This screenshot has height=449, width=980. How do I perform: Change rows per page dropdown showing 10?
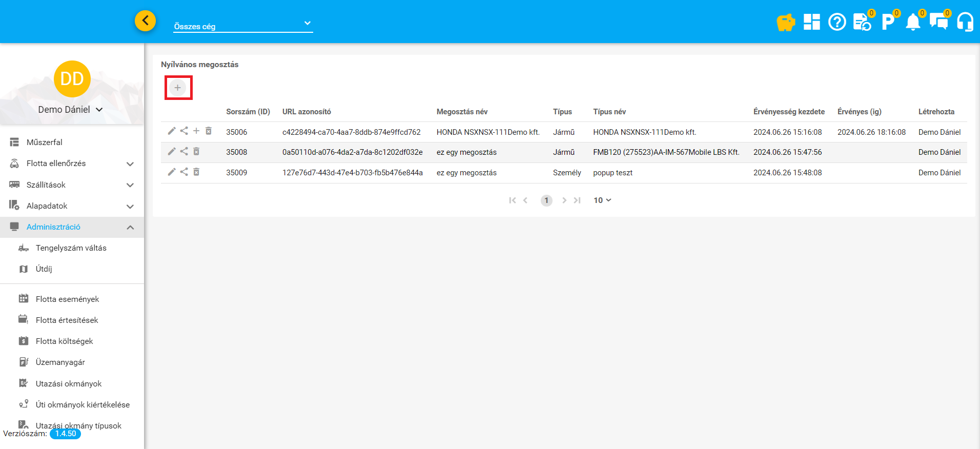pyautogui.click(x=602, y=200)
